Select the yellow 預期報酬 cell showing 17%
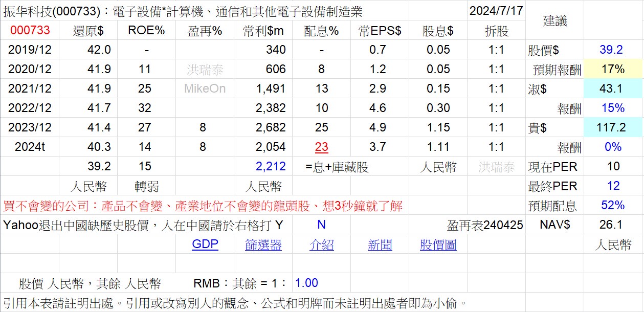 pyautogui.click(x=613, y=69)
